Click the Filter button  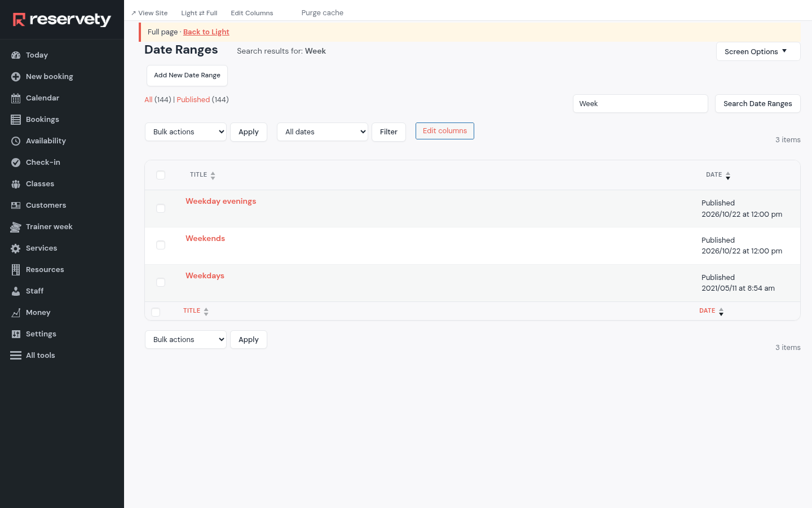click(x=389, y=132)
